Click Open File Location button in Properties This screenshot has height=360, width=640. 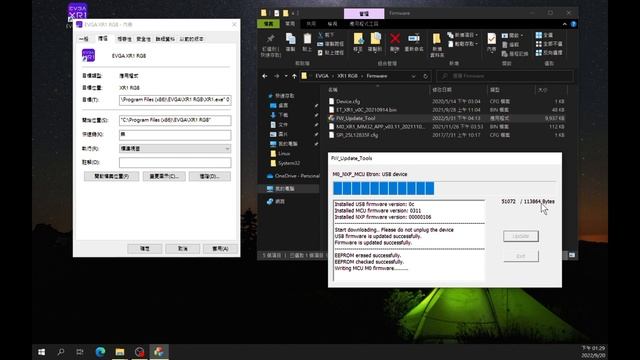click(x=111, y=176)
